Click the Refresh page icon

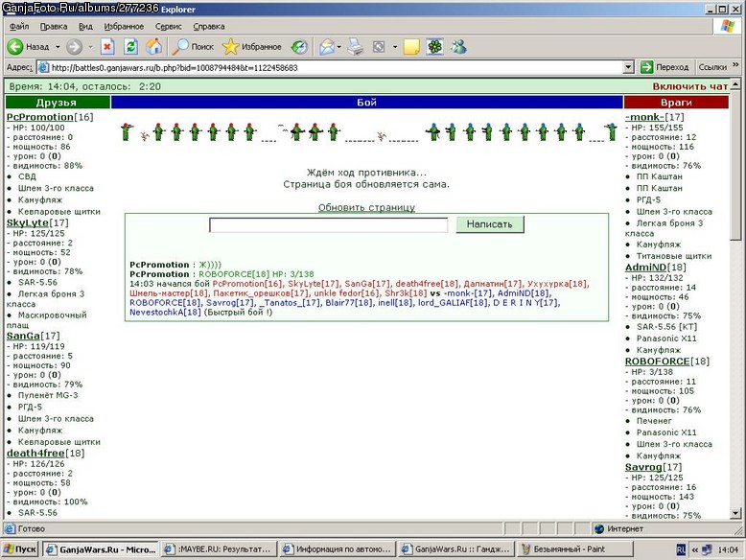click(x=130, y=47)
